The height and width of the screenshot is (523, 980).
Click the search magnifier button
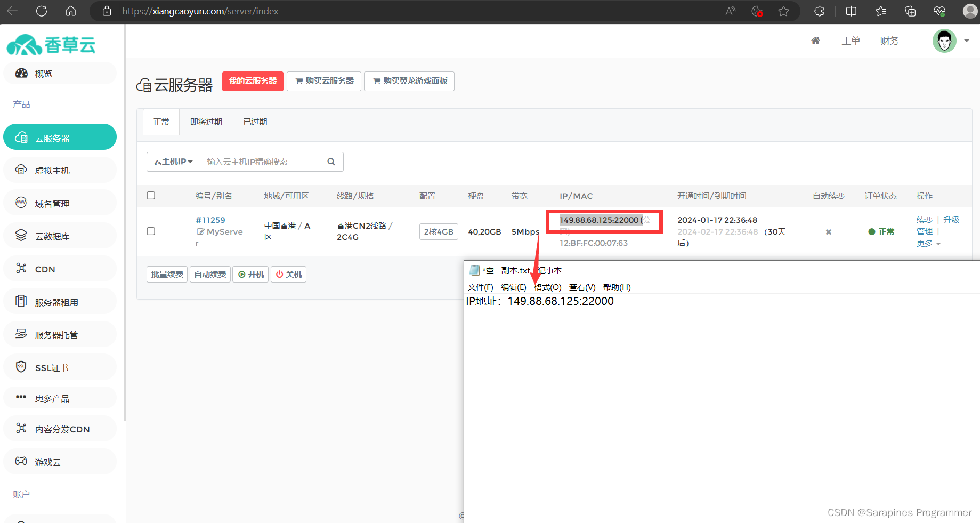[331, 162]
